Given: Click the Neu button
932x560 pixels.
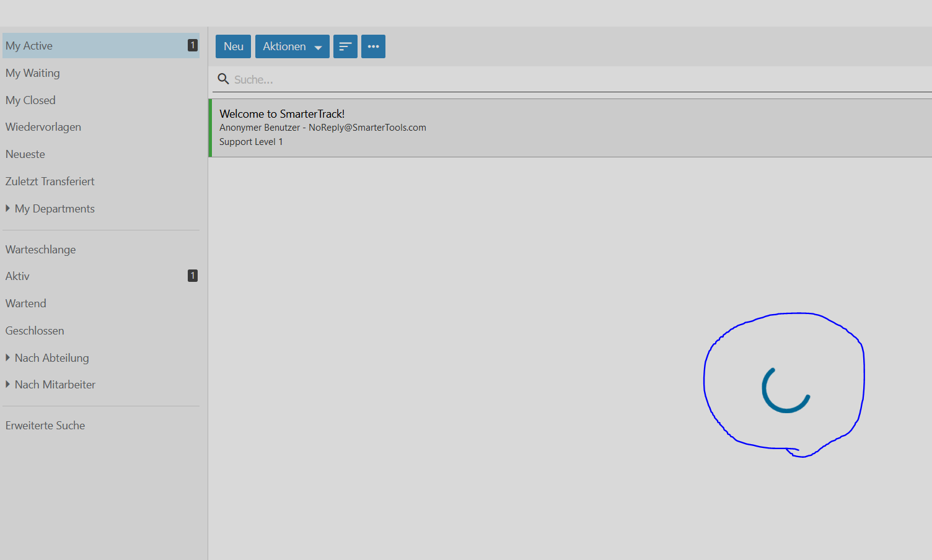Looking at the screenshot, I should [233, 46].
